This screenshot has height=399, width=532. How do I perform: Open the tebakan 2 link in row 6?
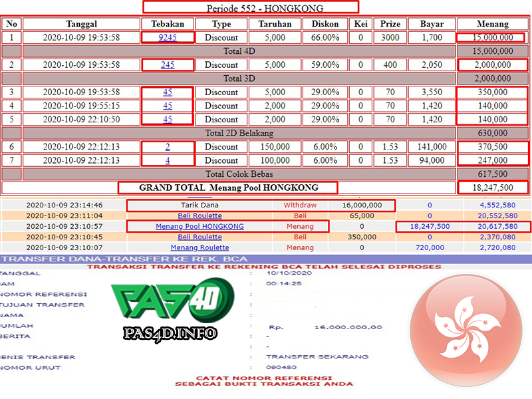point(168,146)
